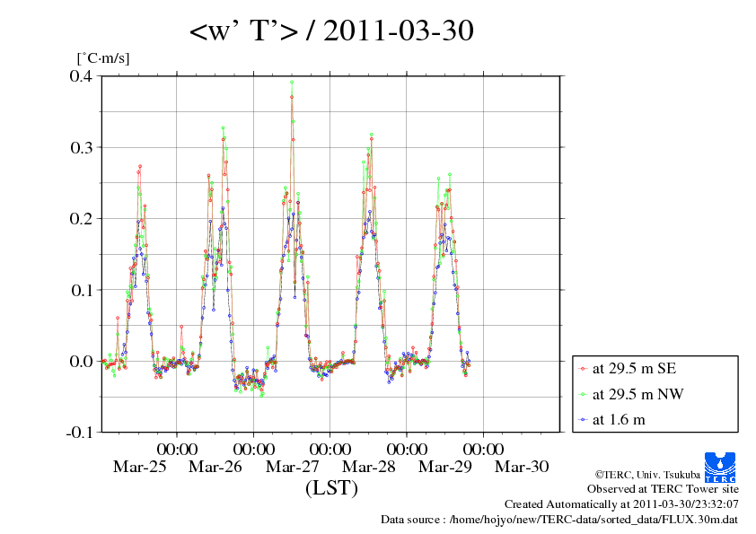756x534 pixels.
Task: Click the "(LST)" axis caption
Action: pyautogui.click(x=331, y=487)
